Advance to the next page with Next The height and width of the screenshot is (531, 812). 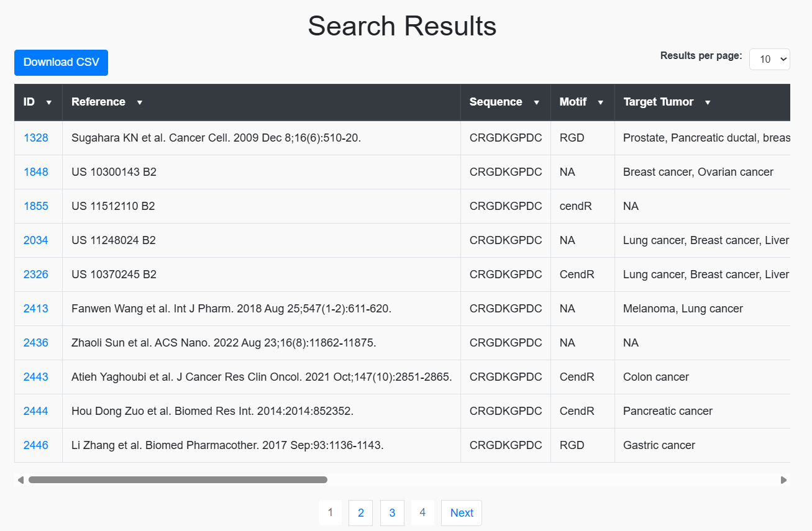pyautogui.click(x=461, y=512)
